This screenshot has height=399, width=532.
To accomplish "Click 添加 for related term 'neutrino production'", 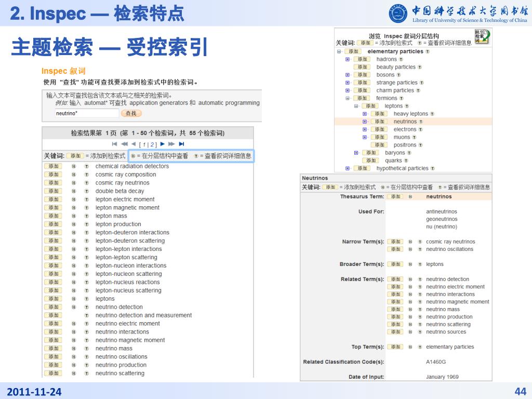I will click(395, 317).
